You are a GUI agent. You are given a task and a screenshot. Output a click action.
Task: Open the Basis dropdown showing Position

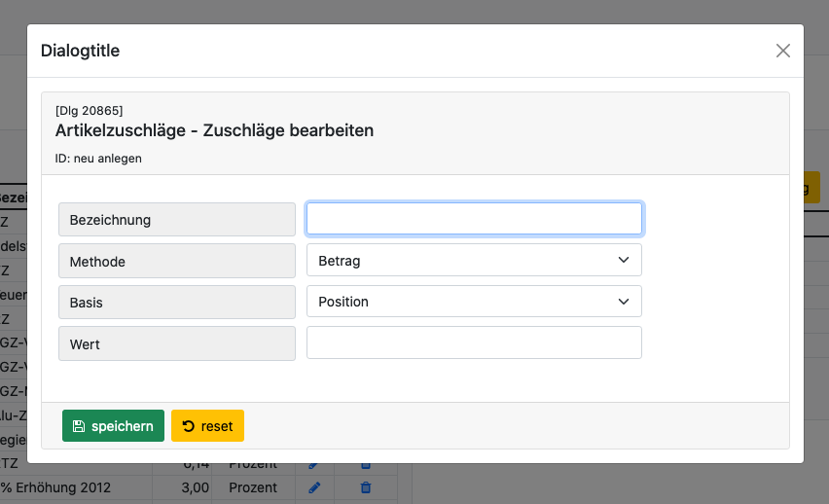pos(473,302)
